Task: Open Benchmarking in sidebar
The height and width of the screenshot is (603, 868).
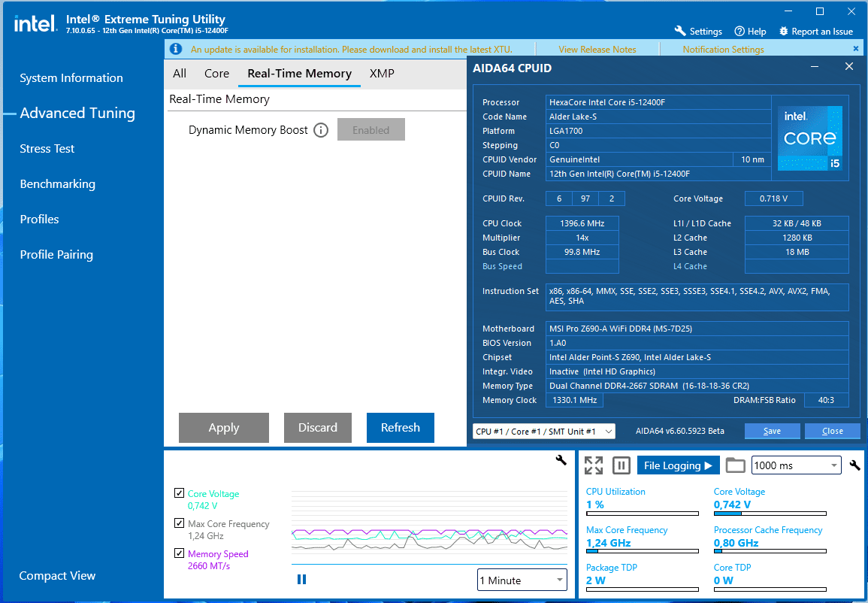Action: click(58, 184)
